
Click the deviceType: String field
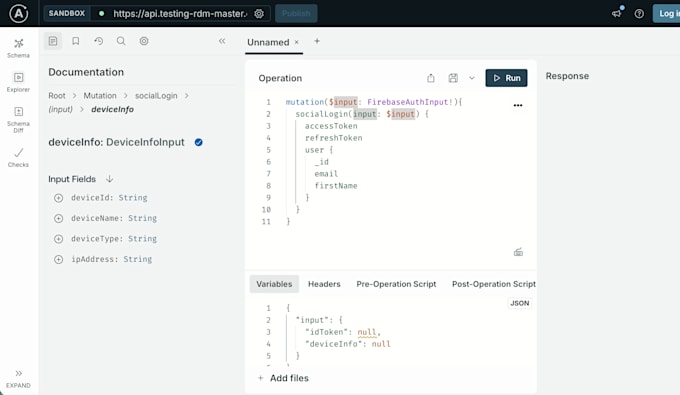coord(114,238)
